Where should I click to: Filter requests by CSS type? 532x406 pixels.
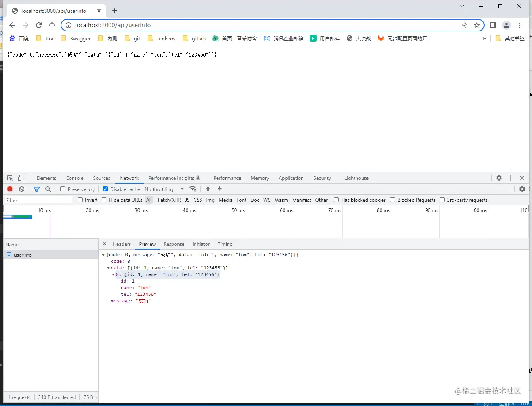coord(198,200)
